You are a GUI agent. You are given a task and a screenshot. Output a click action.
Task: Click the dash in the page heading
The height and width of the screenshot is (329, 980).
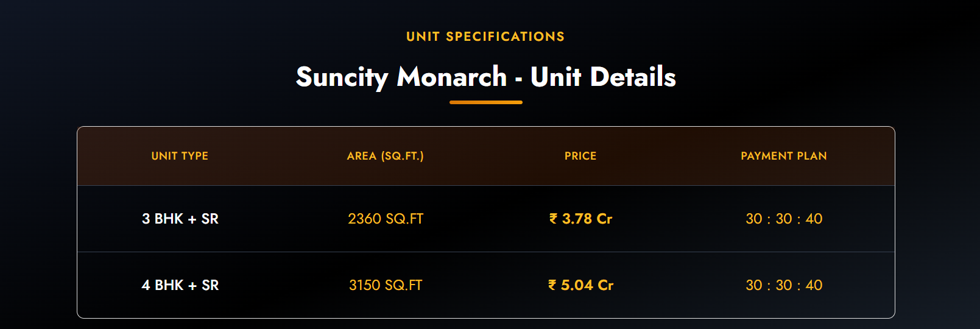click(518, 79)
